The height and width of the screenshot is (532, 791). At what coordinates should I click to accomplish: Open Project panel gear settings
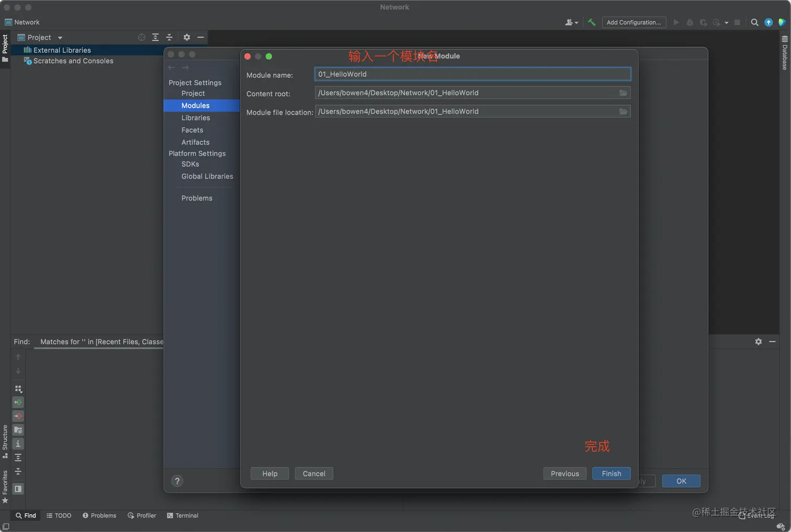click(x=187, y=37)
